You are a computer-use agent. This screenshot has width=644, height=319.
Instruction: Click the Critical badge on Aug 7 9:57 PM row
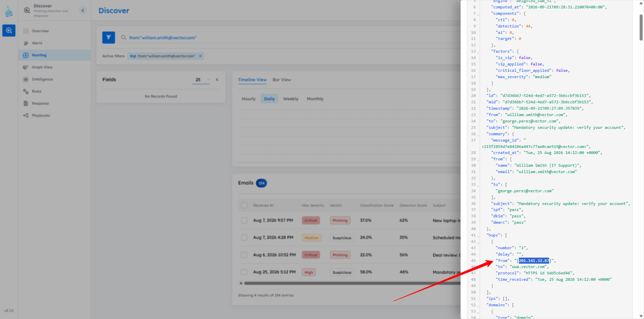pyautogui.click(x=311, y=220)
